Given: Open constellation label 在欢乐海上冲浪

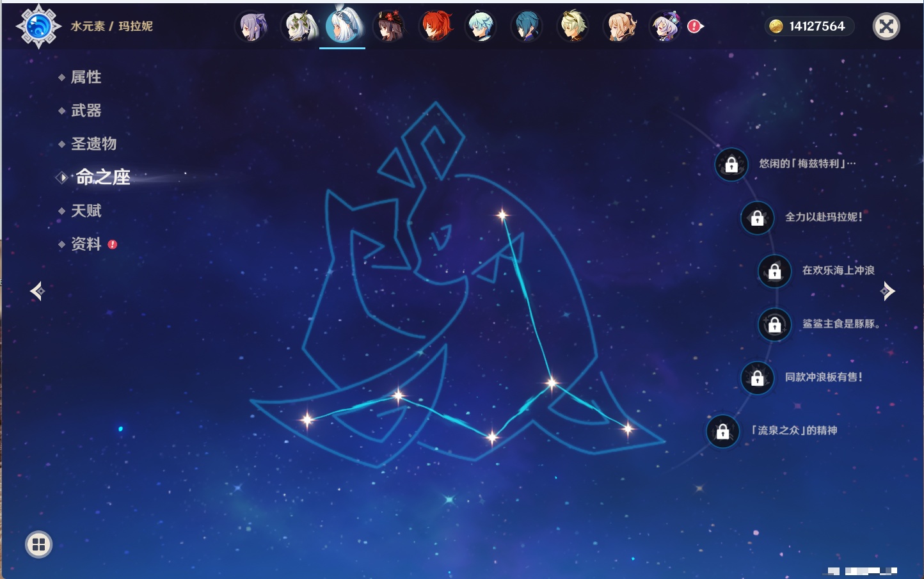Looking at the screenshot, I should (838, 270).
